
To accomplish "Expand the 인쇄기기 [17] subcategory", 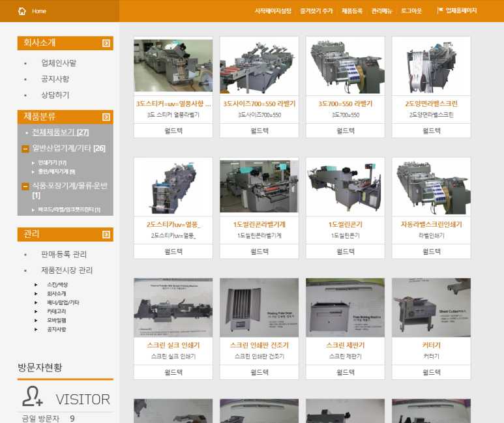I will tap(52, 163).
